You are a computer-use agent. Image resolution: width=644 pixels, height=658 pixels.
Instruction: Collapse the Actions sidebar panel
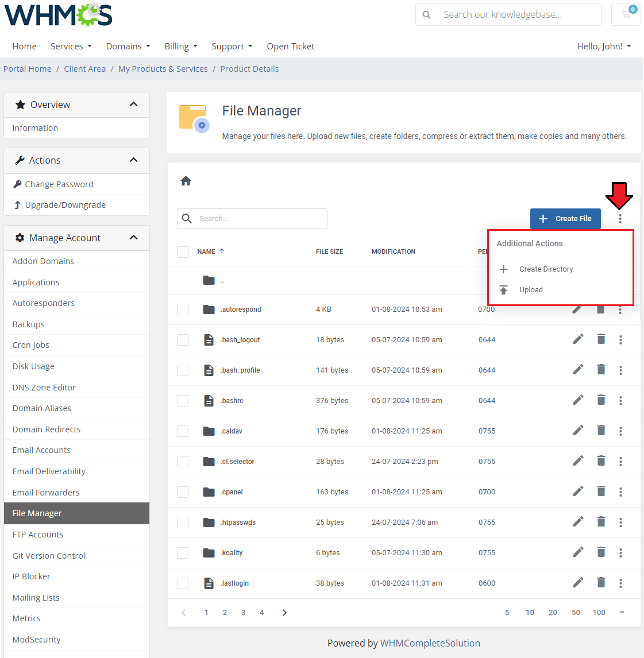[x=133, y=160]
